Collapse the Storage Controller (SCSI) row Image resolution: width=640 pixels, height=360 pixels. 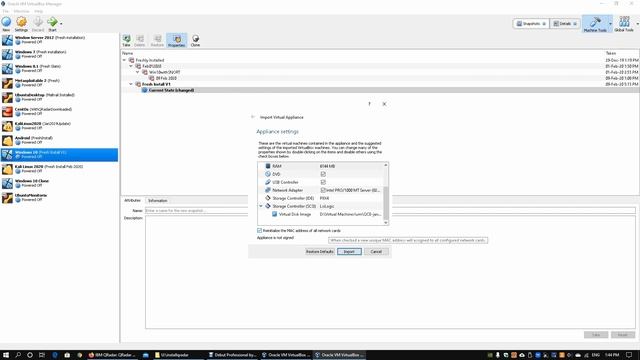tap(261, 206)
